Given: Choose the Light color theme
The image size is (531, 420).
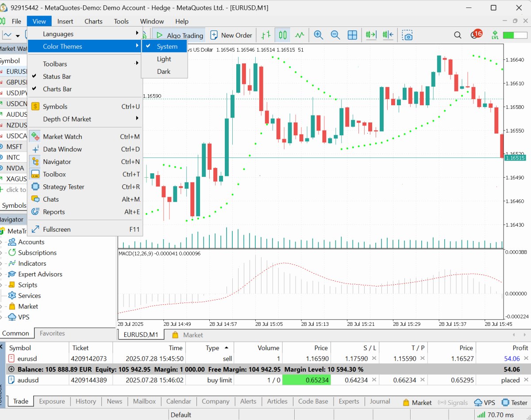Looking at the screenshot, I should (x=164, y=59).
